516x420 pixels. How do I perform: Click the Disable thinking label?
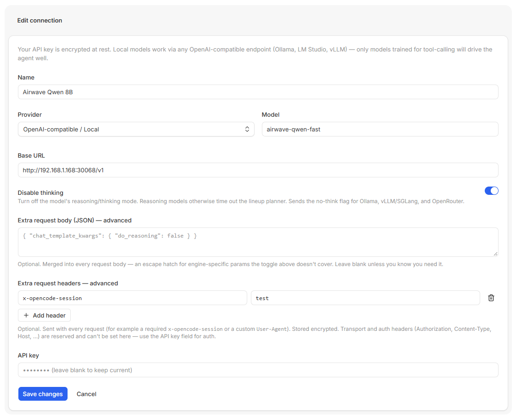40,193
